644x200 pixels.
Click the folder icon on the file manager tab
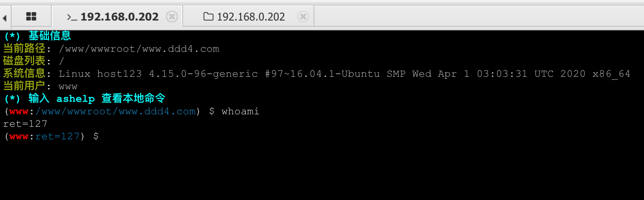pos(208,17)
